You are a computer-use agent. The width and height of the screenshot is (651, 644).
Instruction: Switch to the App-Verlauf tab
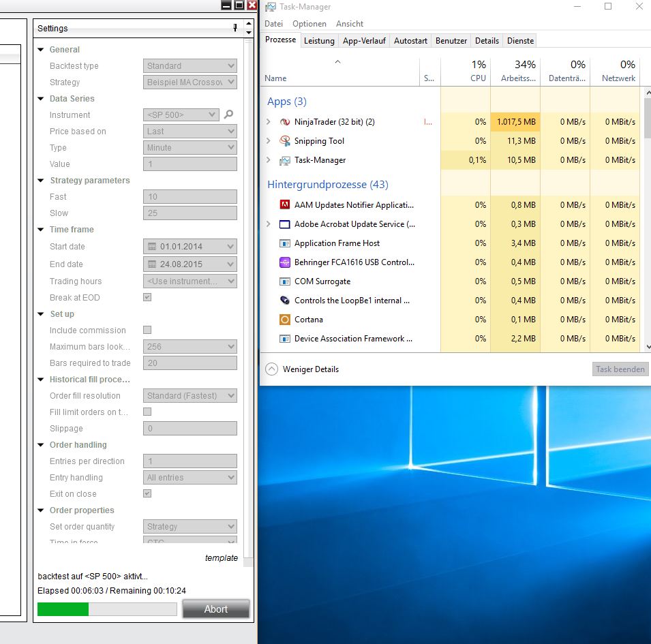[x=364, y=41]
